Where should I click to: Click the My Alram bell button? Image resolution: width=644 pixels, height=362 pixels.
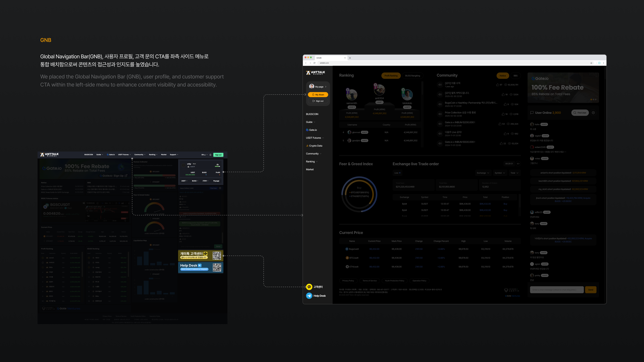(318, 95)
